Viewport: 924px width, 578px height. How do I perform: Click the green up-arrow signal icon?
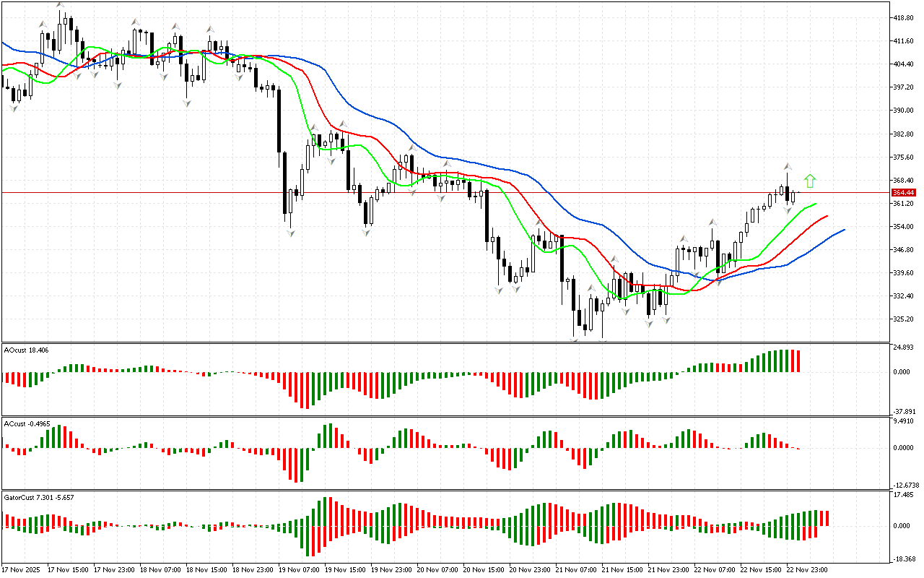810,181
